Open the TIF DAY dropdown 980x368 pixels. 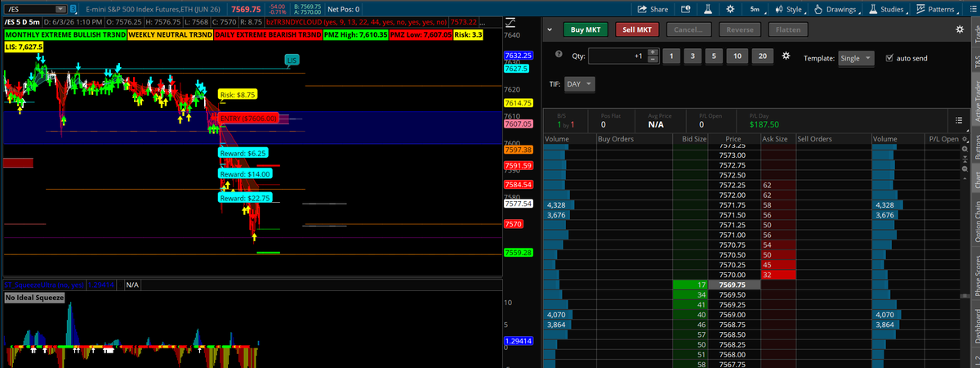point(580,84)
